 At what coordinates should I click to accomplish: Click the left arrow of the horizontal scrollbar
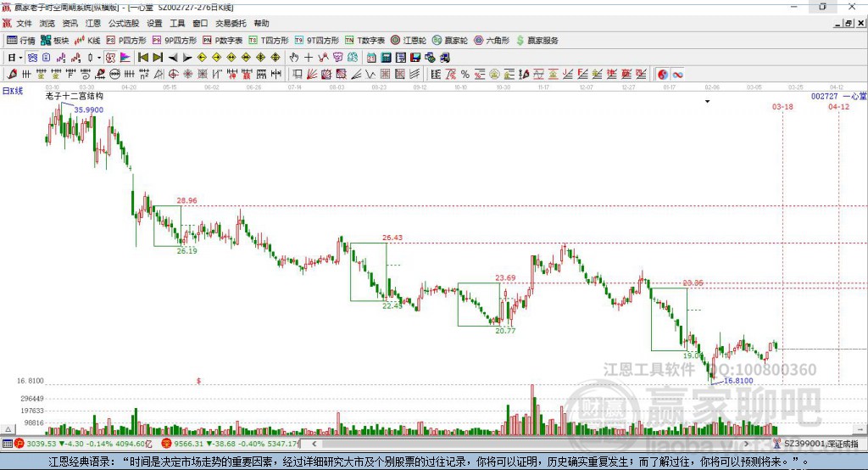click(x=314, y=444)
